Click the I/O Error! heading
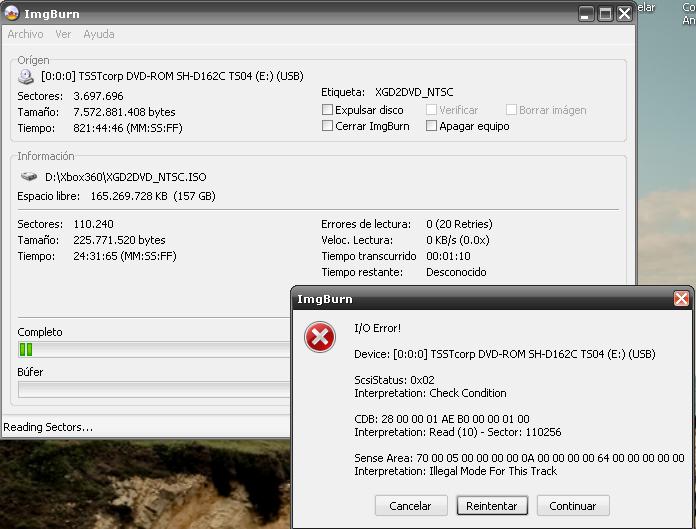This screenshot has width=696, height=529. (377, 328)
